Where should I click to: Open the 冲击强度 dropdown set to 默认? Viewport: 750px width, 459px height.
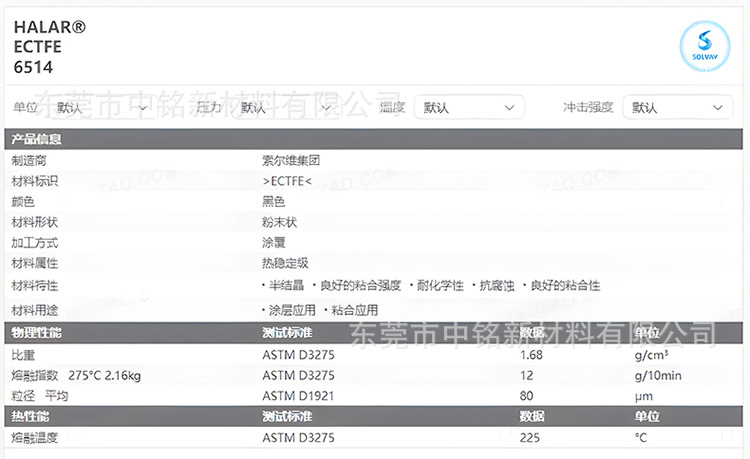(677, 108)
